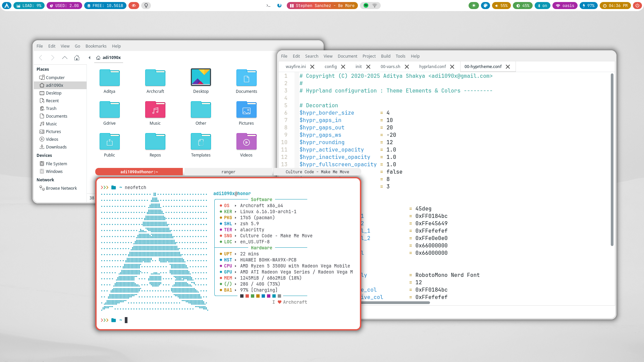Open the Arch launcher icon in panel
Image resolution: width=644 pixels, height=362 pixels.
coord(7,5)
